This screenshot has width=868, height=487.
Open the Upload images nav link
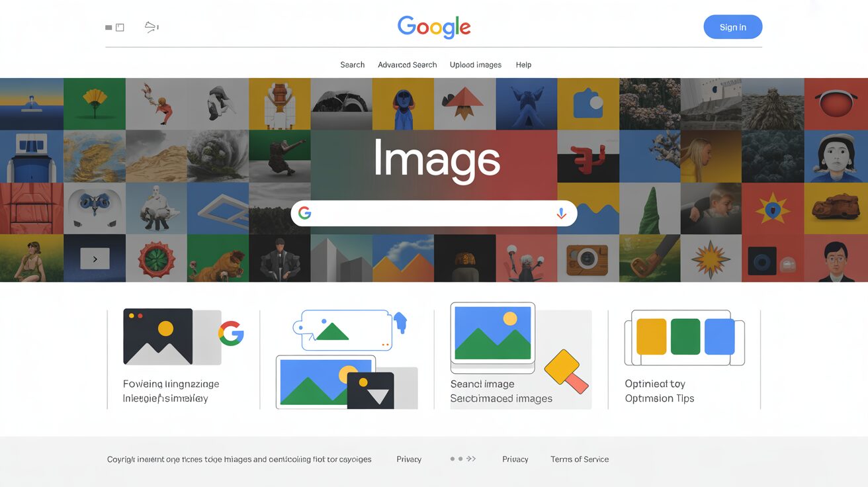[476, 65]
